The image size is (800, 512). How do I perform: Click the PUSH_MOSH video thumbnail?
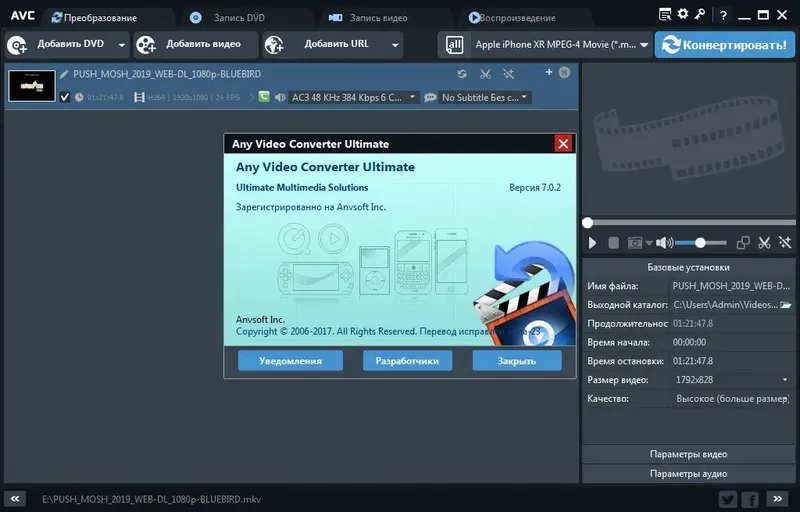32,86
